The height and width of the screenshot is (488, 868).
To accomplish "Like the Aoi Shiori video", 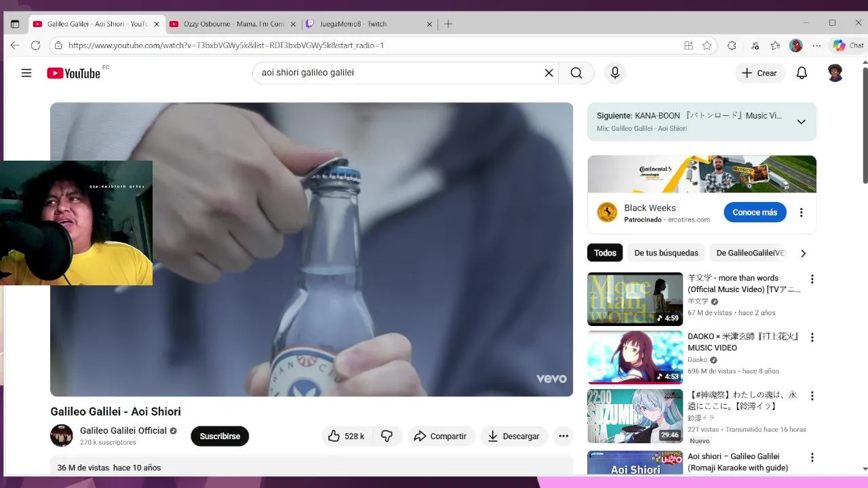I will coord(346,436).
